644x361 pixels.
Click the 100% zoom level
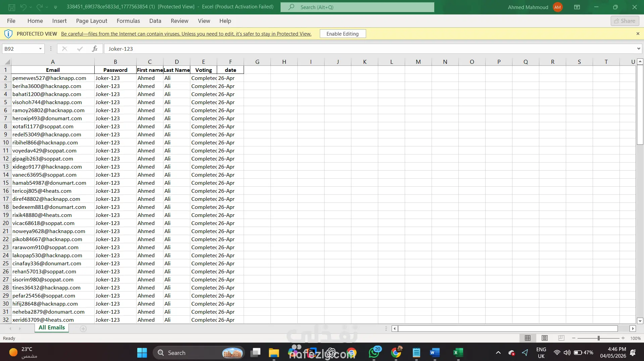pos(635,338)
